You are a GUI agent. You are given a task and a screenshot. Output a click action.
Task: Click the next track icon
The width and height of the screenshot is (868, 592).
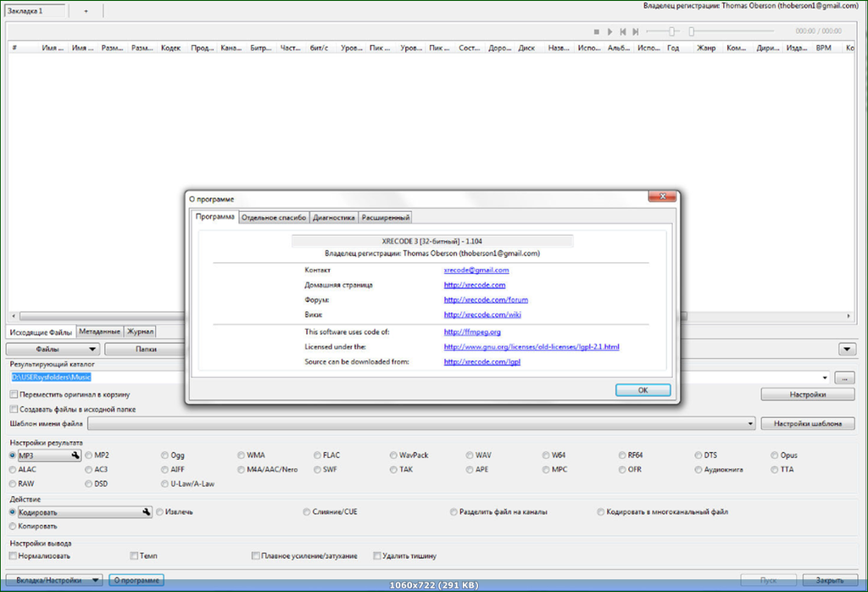pos(636,32)
